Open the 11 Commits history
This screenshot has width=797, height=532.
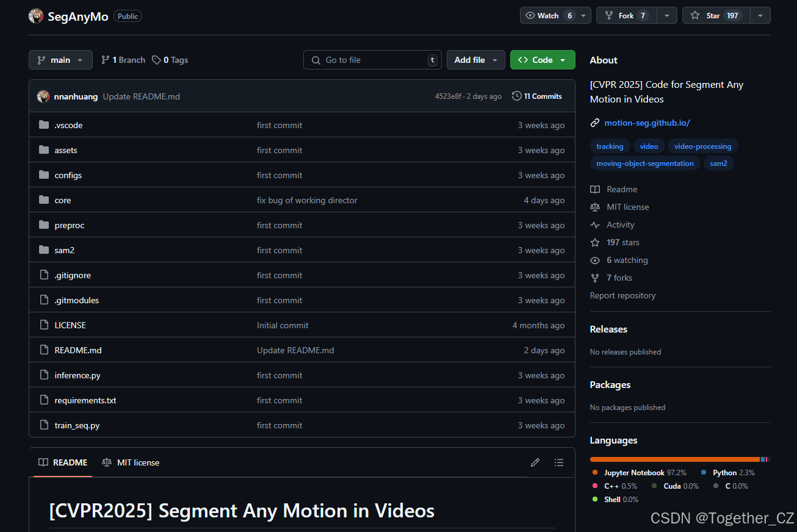click(537, 96)
